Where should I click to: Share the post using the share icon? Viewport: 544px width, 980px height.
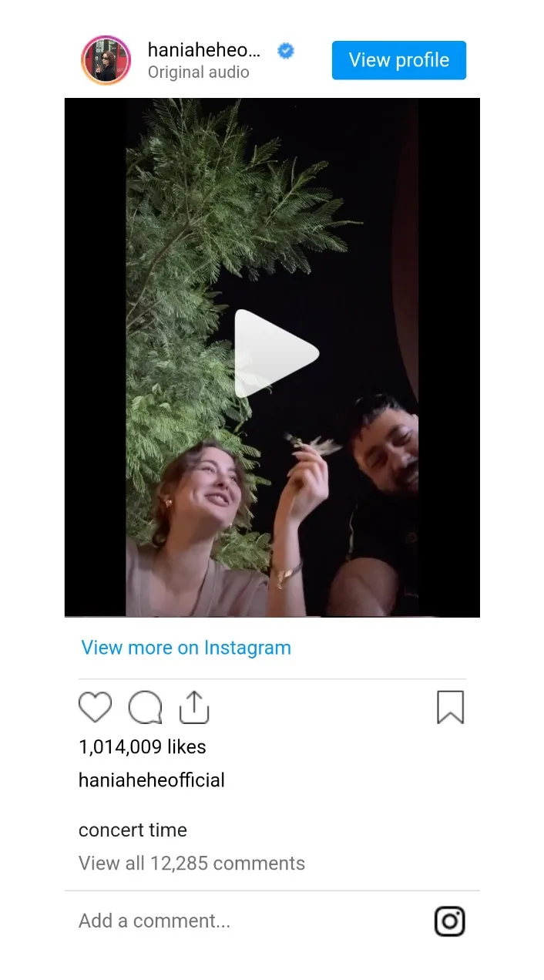pyautogui.click(x=194, y=707)
